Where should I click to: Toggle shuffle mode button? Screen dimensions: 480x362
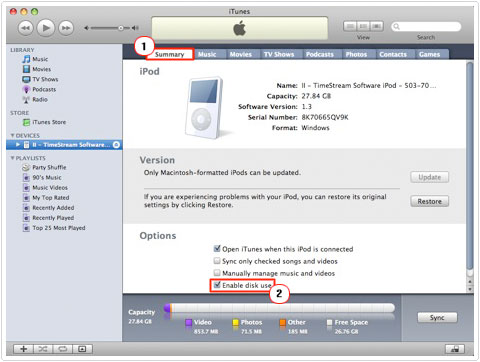43,349
